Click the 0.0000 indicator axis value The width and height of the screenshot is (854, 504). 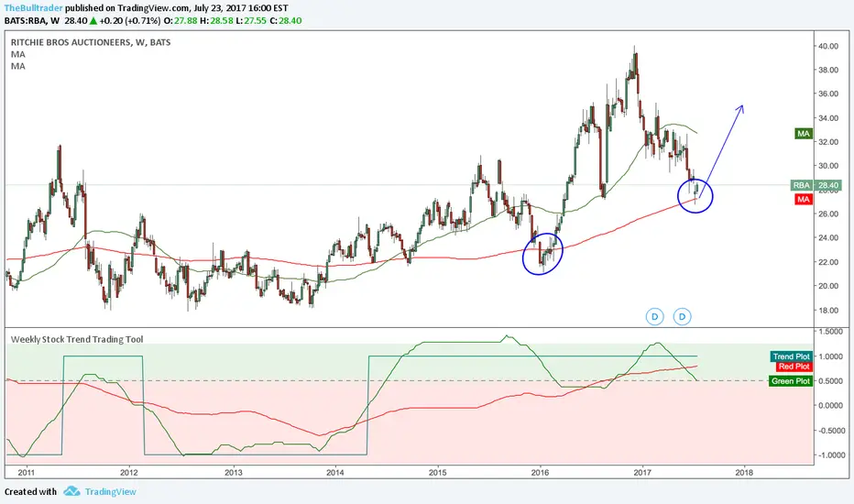830,405
